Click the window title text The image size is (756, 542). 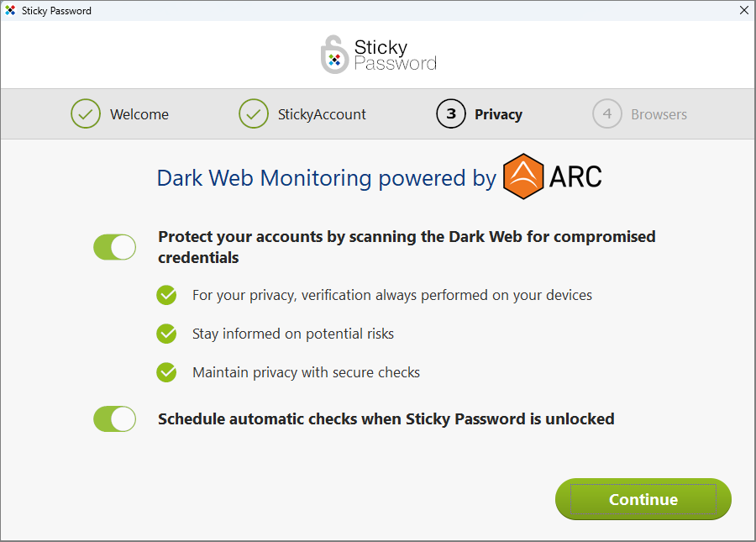pyautogui.click(x=56, y=10)
